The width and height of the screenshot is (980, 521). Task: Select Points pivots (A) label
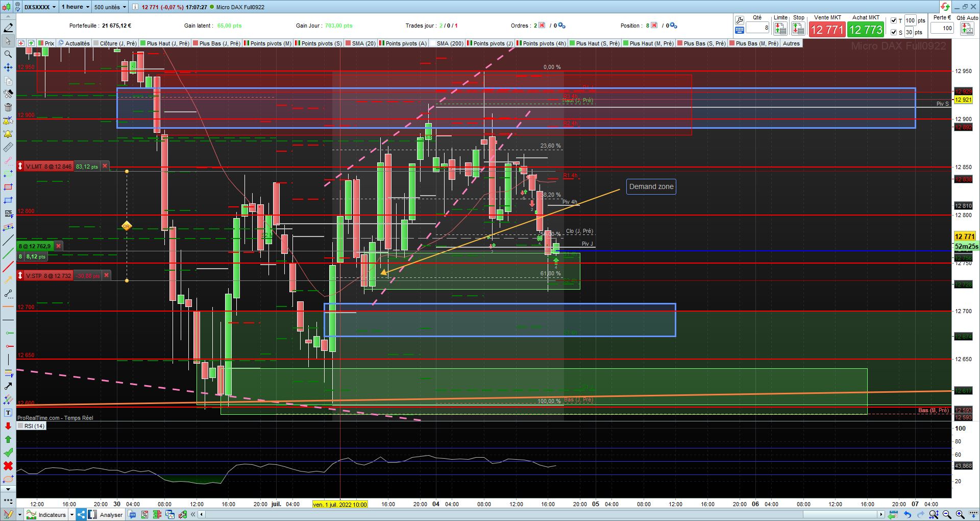403,43
